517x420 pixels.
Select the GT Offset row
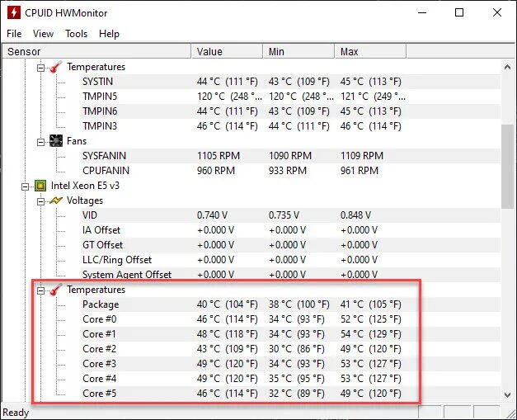[x=290, y=245]
